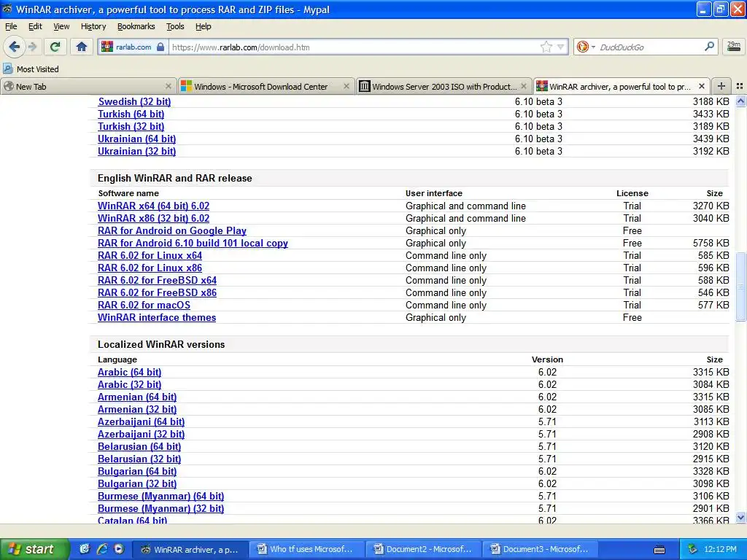747x560 pixels.
Task: Bookmark this page with the star icon
Action: (546, 47)
